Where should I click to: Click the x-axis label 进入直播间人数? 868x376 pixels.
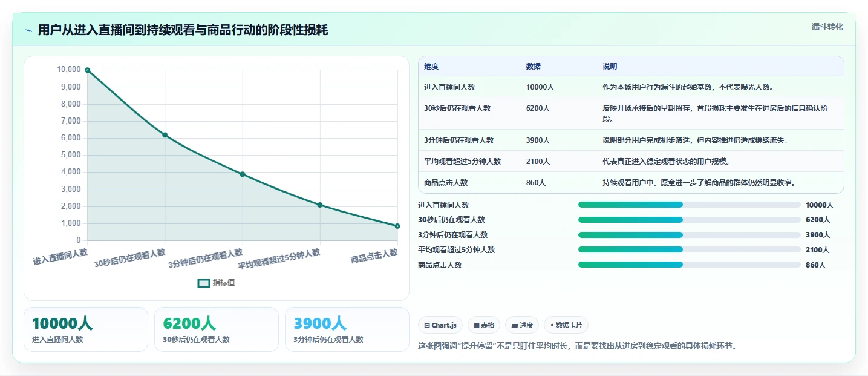(x=60, y=257)
